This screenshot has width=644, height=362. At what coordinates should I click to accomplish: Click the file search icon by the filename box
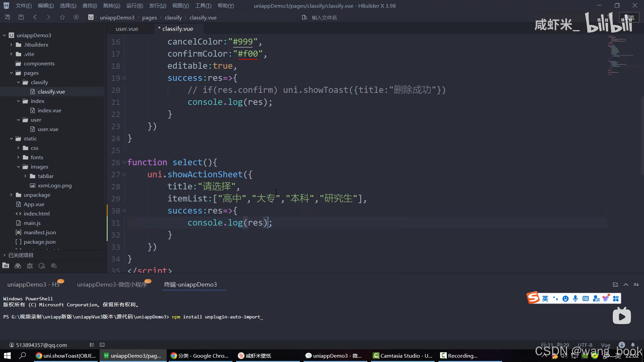click(x=304, y=17)
